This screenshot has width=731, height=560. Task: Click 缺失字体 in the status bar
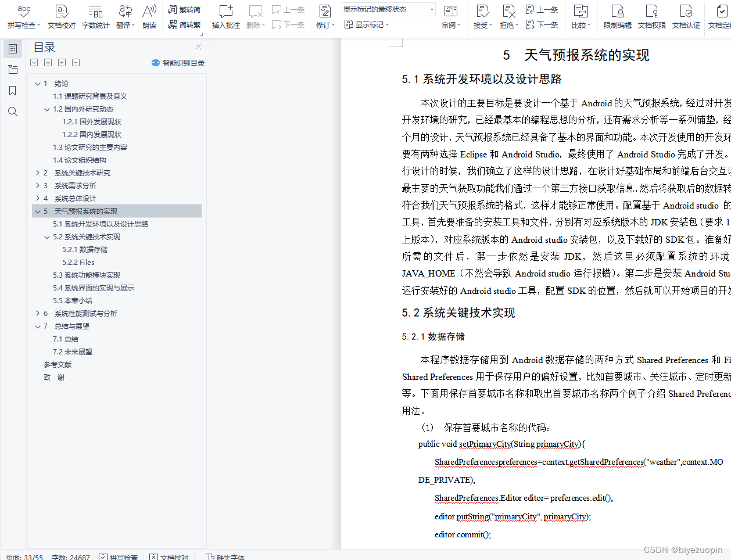225,557
